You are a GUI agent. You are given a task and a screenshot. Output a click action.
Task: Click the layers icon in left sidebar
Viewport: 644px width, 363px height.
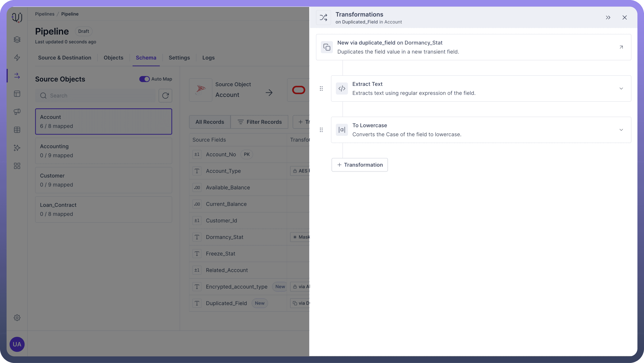[x=17, y=39]
